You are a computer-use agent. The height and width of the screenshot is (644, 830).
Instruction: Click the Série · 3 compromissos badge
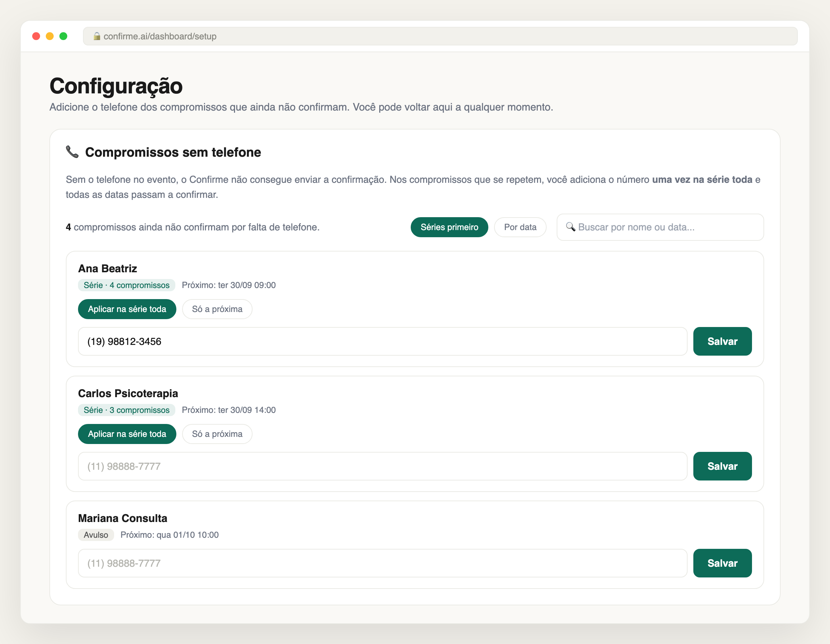point(127,410)
